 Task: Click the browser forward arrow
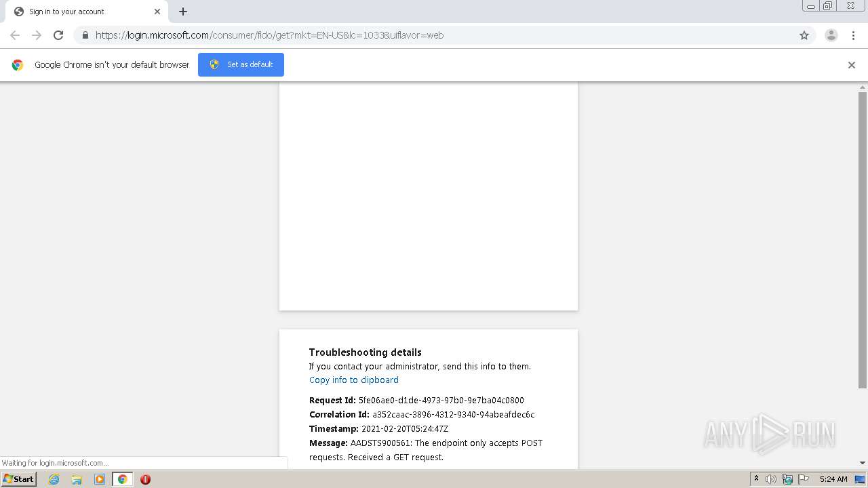point(37,35)
